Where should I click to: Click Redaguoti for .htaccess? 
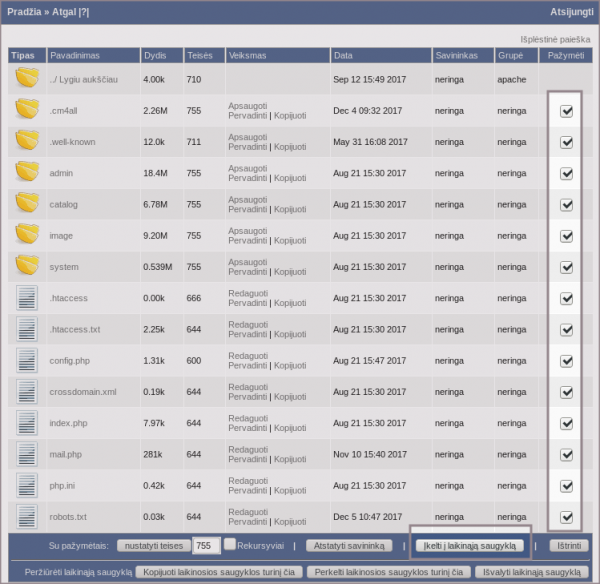pos(248,294)
